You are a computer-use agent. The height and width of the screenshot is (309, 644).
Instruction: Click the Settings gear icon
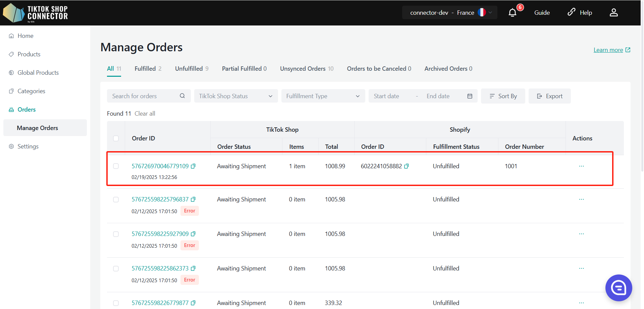click(11, 146)
